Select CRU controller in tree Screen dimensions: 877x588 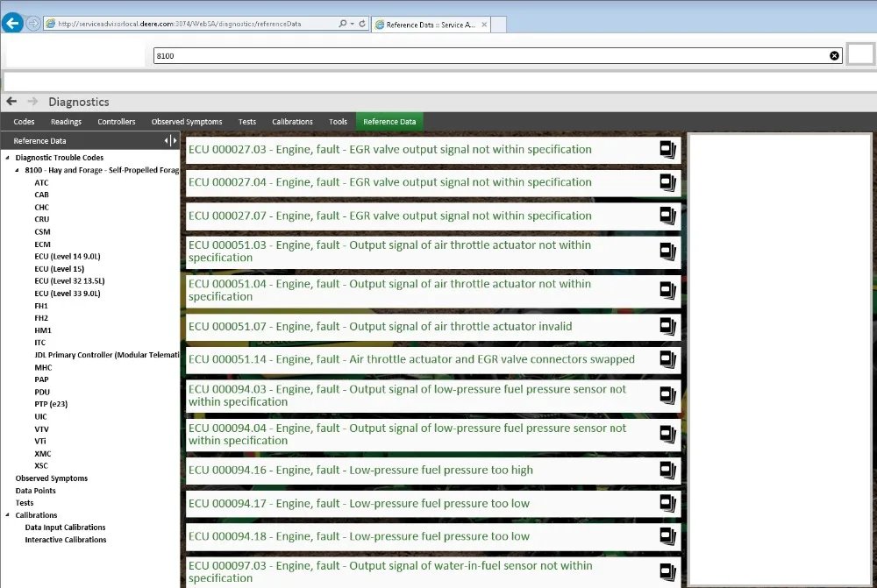click(x=42, y=220)
